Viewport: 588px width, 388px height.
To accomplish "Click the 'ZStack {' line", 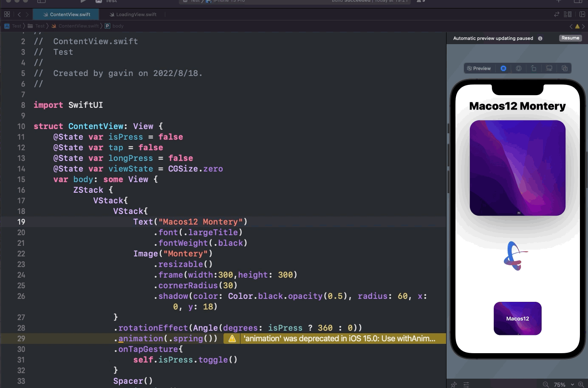I will (93, 190).
